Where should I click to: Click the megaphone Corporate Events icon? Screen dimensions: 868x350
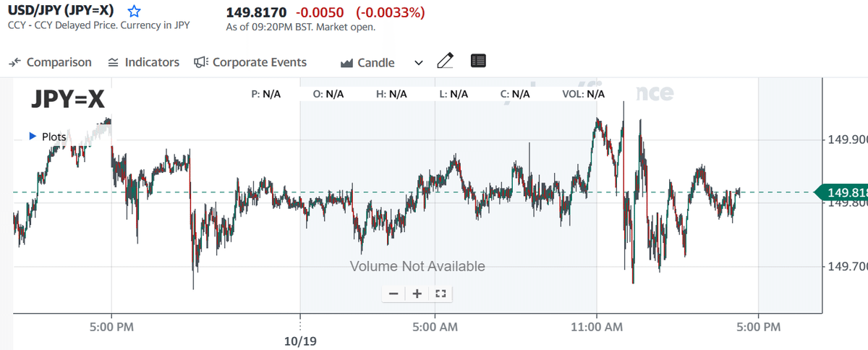coord(201,62)
